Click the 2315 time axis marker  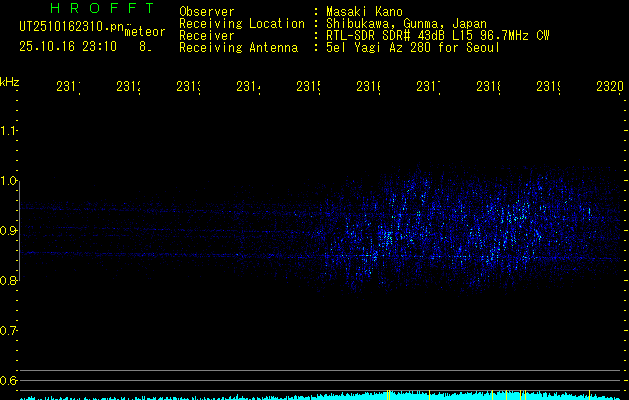pyautogui.click(x=308, y=88)
